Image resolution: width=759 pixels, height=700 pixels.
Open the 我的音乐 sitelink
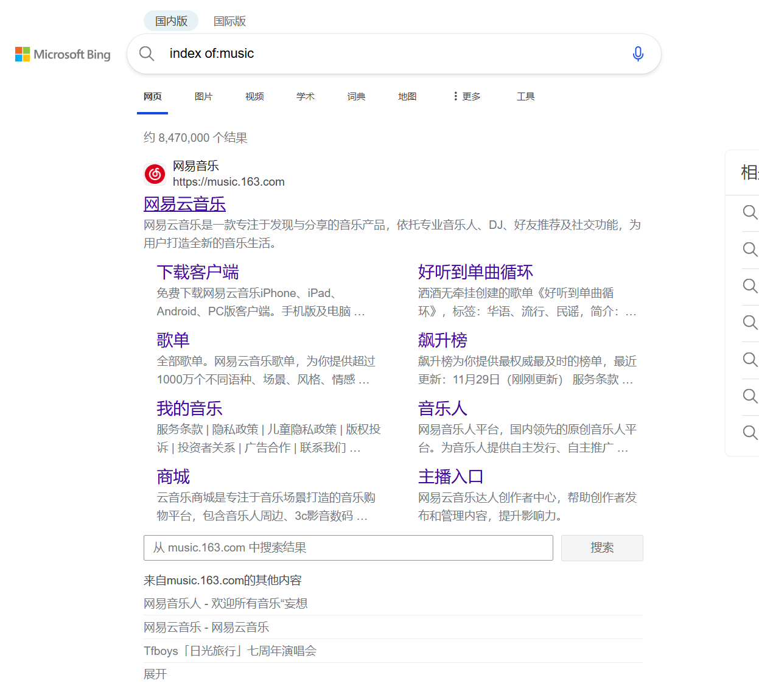coord(189,408)
